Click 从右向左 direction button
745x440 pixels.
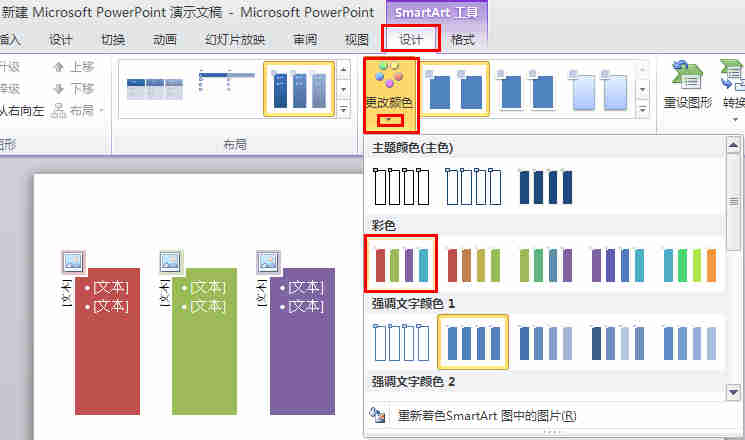[x=21, y=111]
